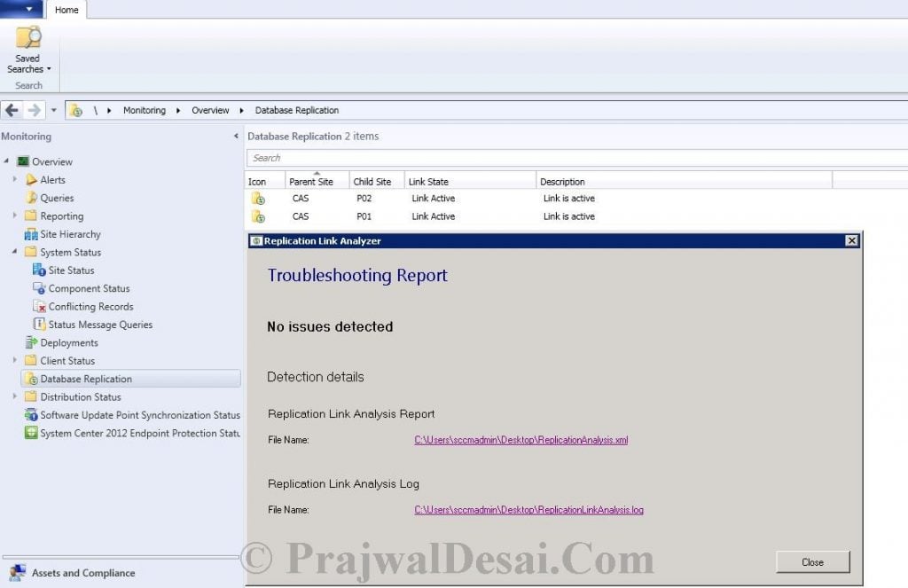Click the Alerts folder icon
Screen dimensions: 908x588
(x=31, y=179)
